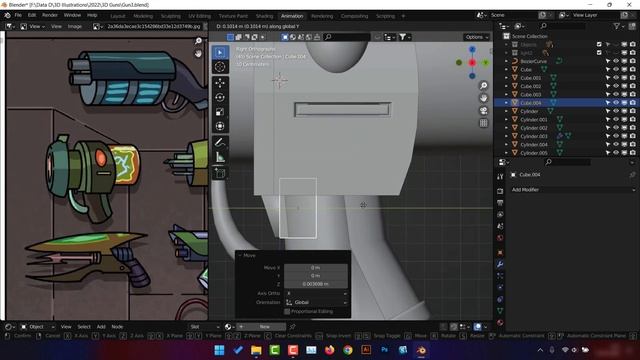The height and width of the screenshot is (360, 640).
Task: Click the viewport pan hand gizmo
Action: (484, 98)
